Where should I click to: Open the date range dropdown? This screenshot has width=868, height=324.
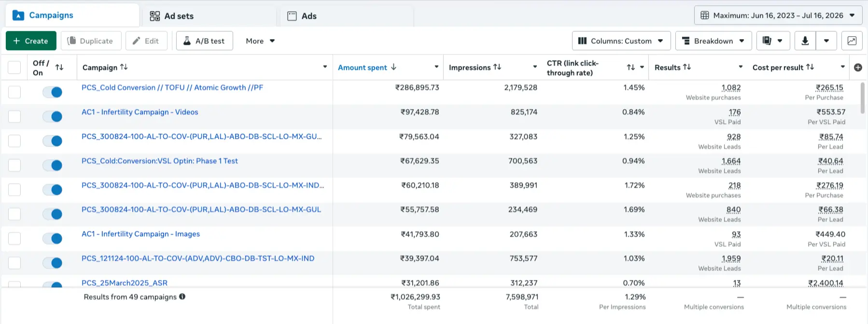(778, 15)
